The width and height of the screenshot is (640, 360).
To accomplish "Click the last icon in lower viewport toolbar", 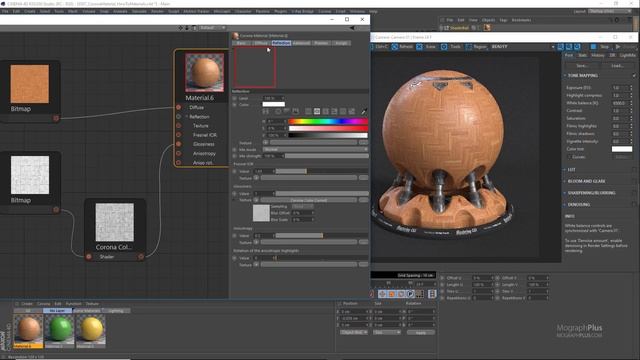I will [432, 293].
